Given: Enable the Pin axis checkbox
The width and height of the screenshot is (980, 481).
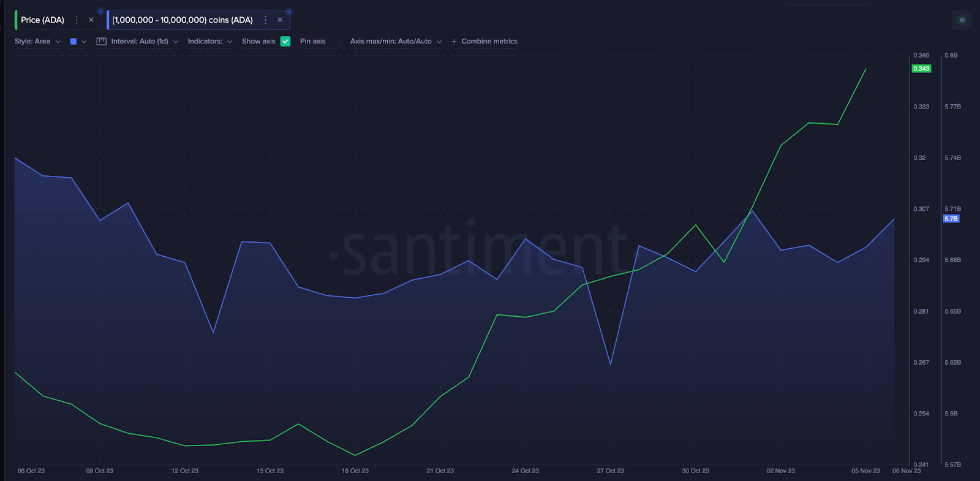Looking at the screenshot, I should pos(335,42).
